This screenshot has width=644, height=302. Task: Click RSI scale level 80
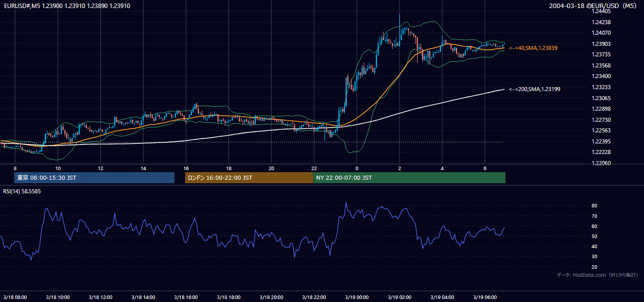tap(595, 206)
